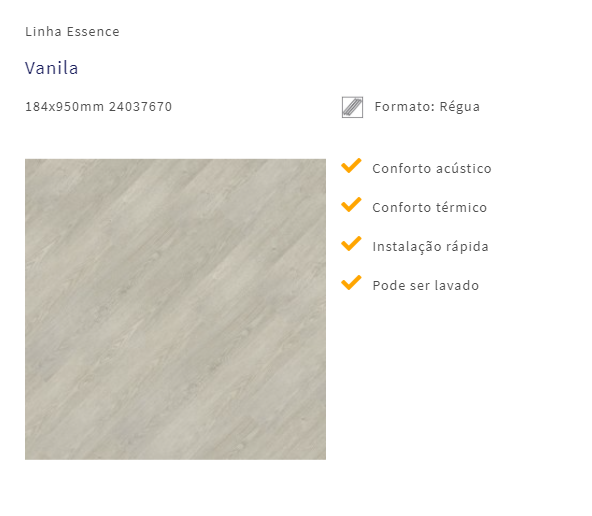The width and height of the screenshot is (592, 516).
Task: Click the word Formato next to plank icon
Action: tap(404, 107)
